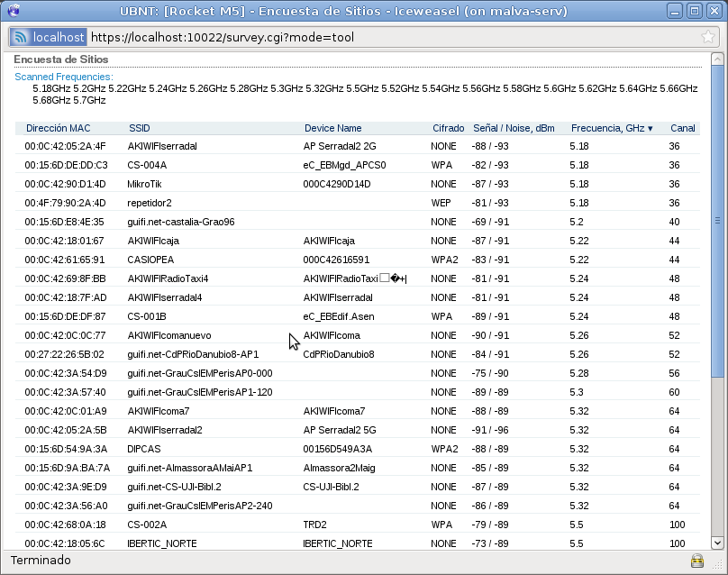Sort by Device Name column header

(x=332, y=128)
